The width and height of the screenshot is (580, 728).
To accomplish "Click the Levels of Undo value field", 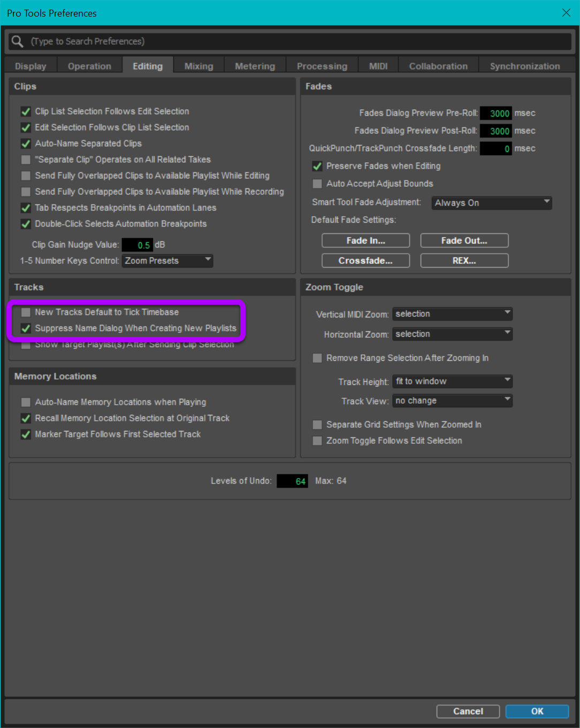I will click(293, 481).
